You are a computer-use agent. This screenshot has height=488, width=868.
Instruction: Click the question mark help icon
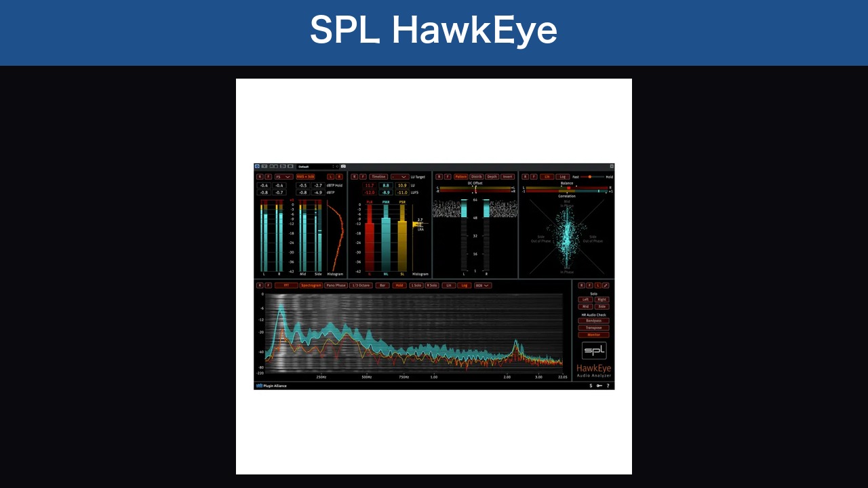coord(608,386)
